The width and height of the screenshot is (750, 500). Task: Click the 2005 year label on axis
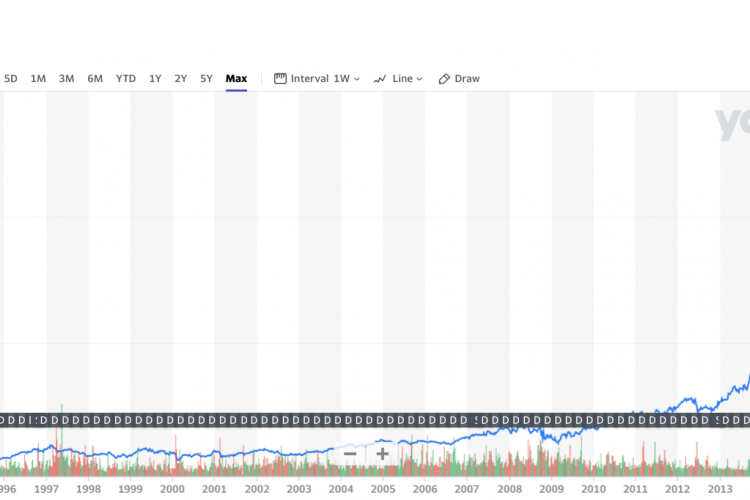coord(382,489)
